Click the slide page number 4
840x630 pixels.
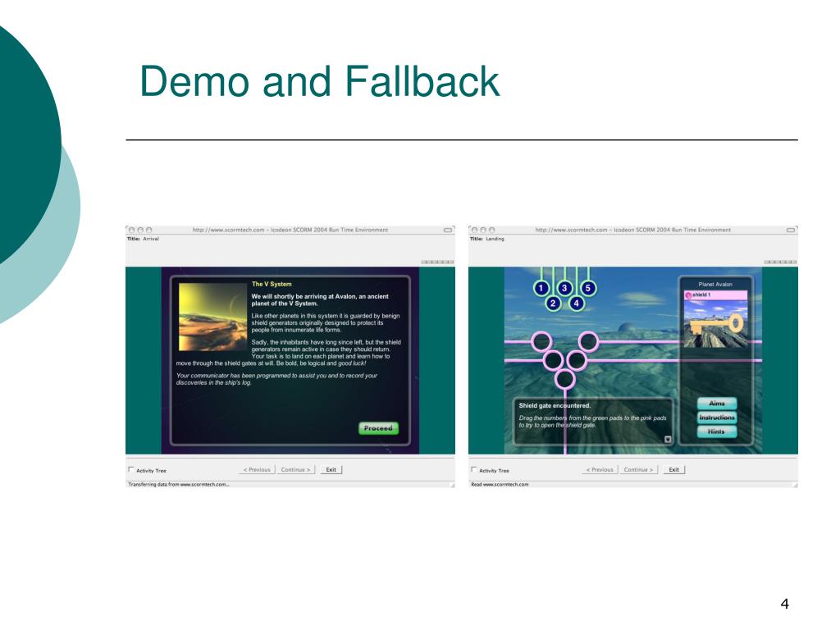785,604
